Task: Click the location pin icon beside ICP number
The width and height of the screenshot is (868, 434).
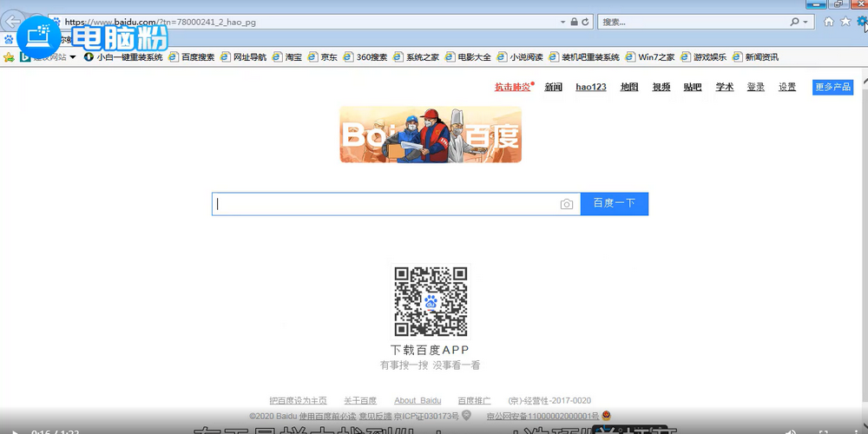Action: (x=466, y=415)
